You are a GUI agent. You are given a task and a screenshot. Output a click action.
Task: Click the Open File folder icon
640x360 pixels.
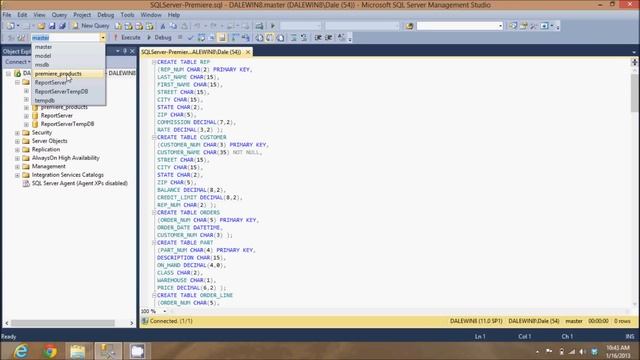41,26
